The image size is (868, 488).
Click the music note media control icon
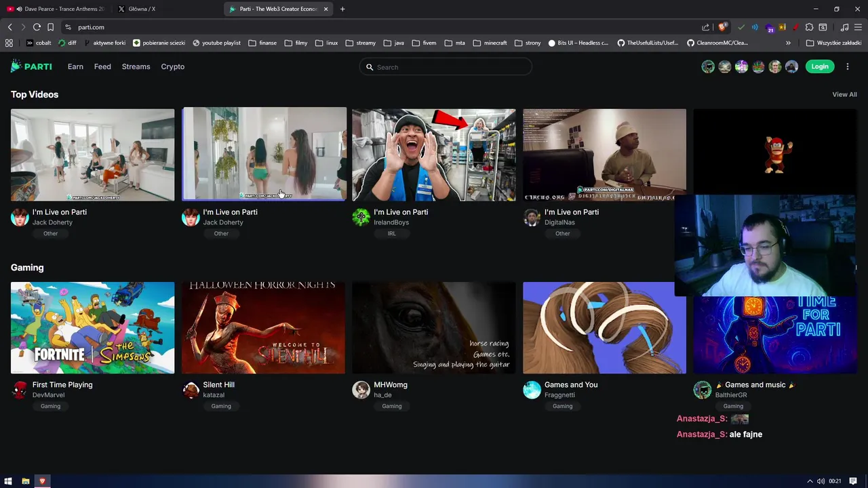coord(844,27)
